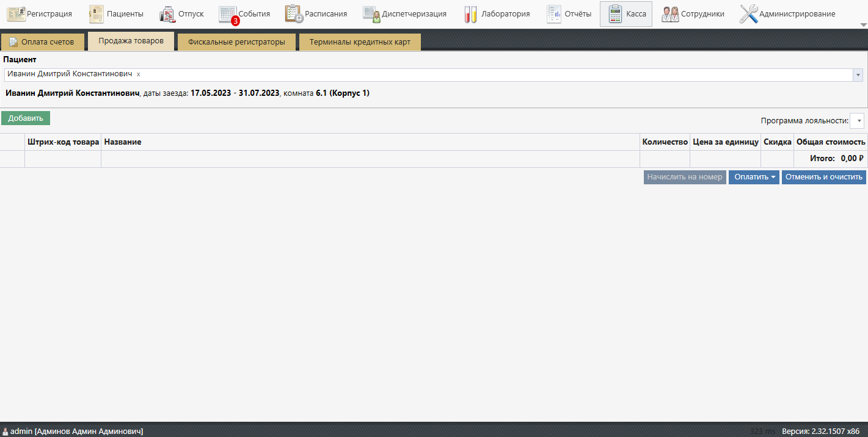868x437 pixels.
Task: Open the Лаборатория test tubes icon
Action: (x=470, y=14)
